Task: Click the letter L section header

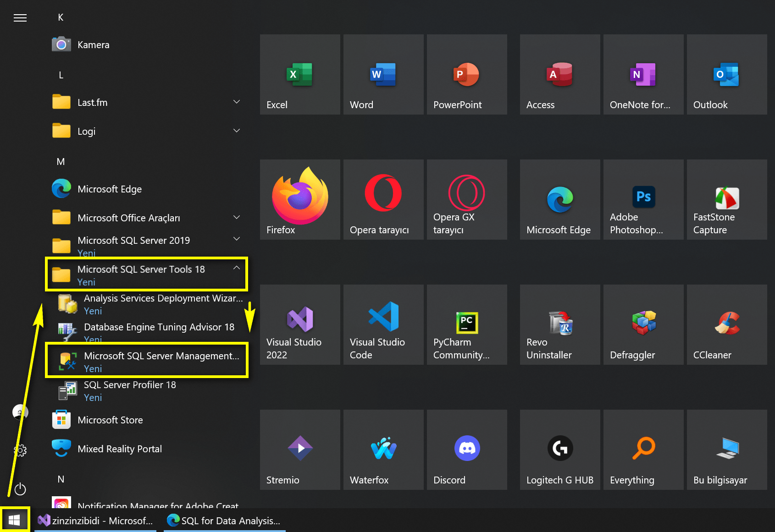Action: (x=61, y=75)
